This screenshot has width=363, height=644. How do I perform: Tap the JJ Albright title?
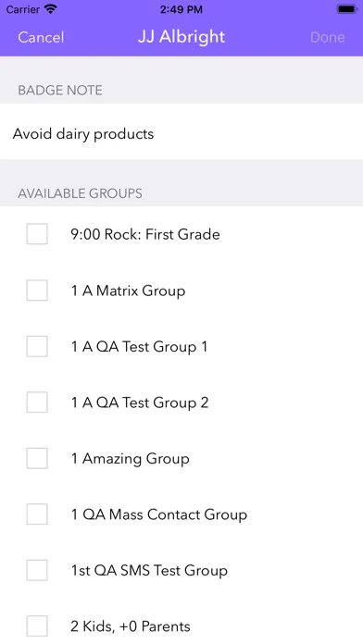click(181, 37)
